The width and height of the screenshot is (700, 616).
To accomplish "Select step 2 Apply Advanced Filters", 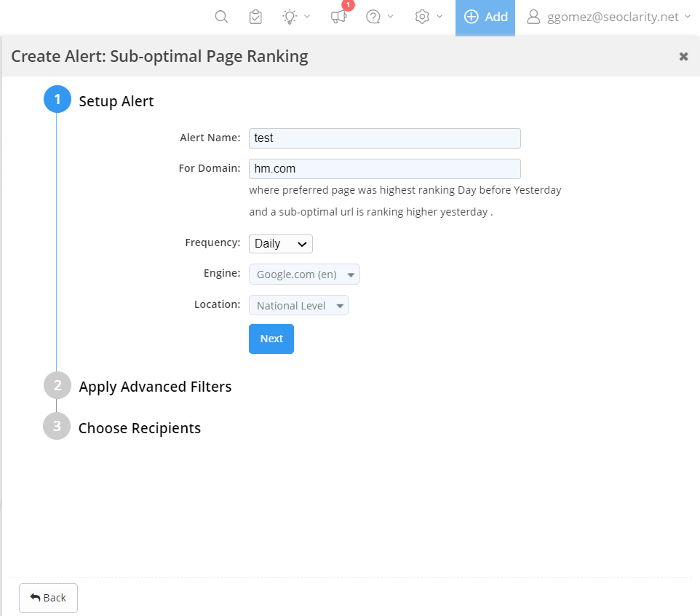I will click(154, 387).
